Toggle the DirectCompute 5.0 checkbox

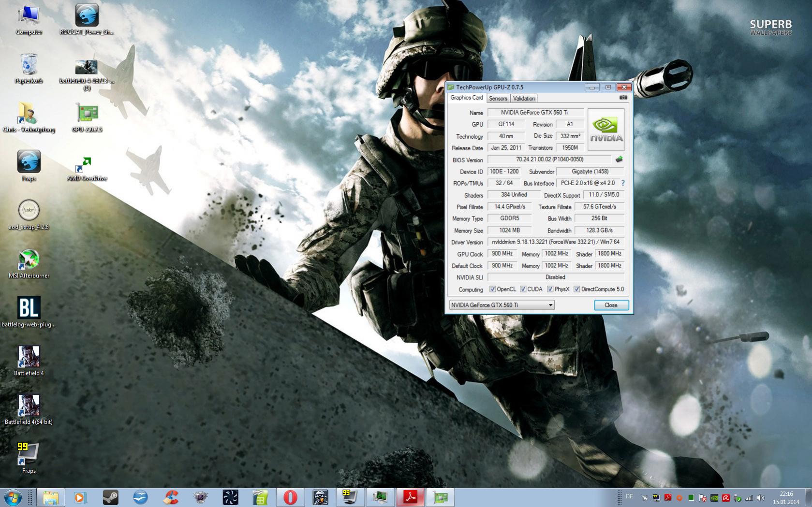coord(576,289)
